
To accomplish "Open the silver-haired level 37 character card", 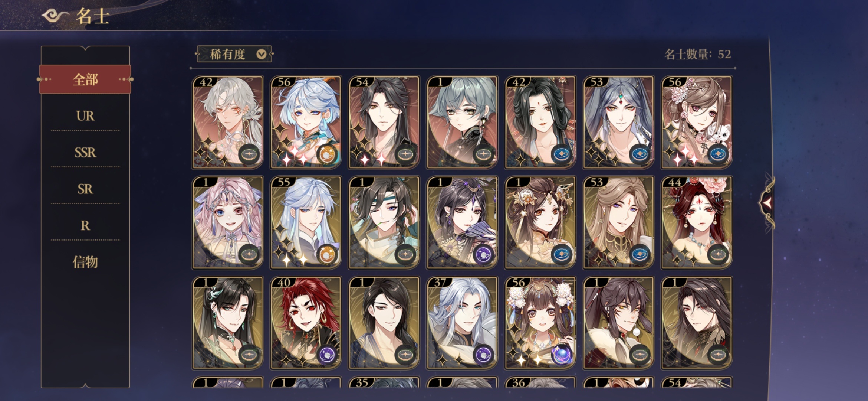I will [x=462, y=323].
